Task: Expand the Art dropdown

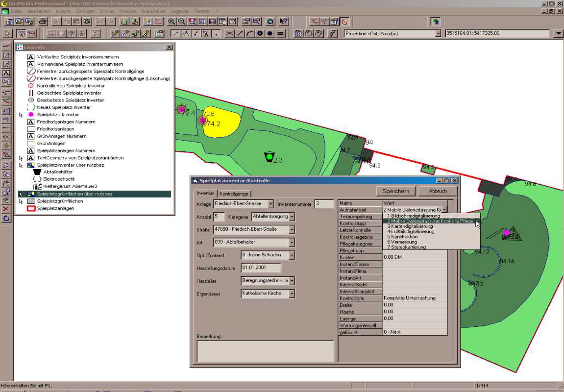Action: point(292,243)
